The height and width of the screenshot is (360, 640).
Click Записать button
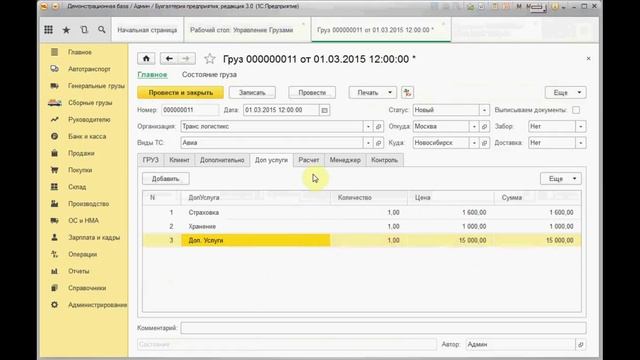click(252, 93)
